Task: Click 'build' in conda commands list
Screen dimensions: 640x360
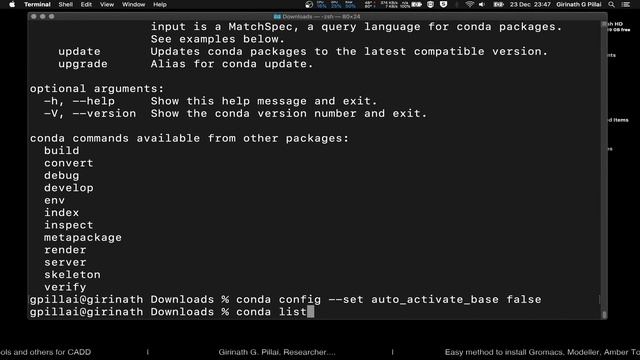Action: click(62, 151)
